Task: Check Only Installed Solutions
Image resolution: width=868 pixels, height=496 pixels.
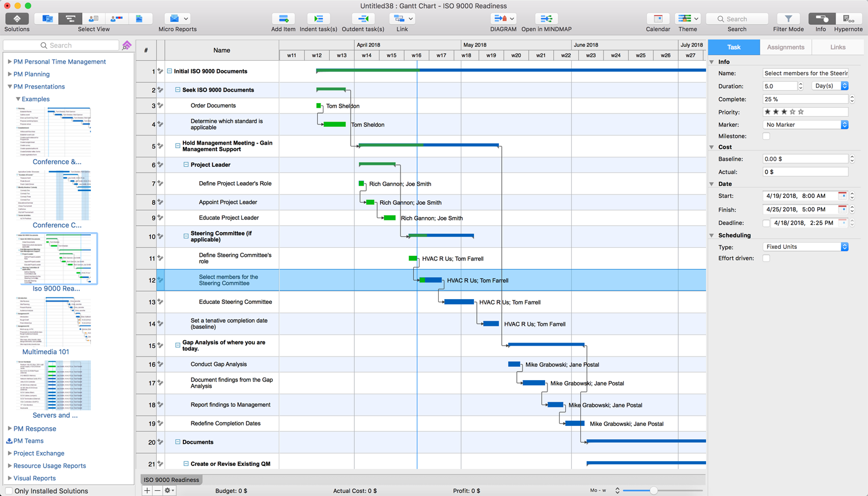Action: (x=9, y=491)
